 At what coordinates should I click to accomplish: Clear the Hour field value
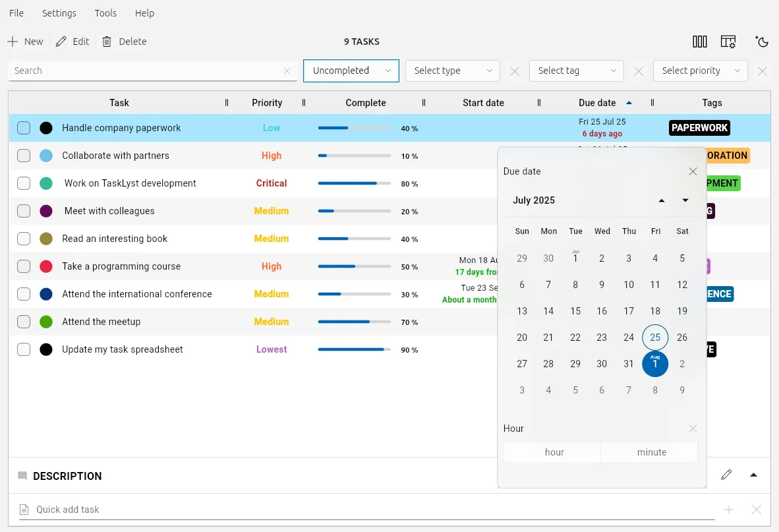tap(693, 429)
